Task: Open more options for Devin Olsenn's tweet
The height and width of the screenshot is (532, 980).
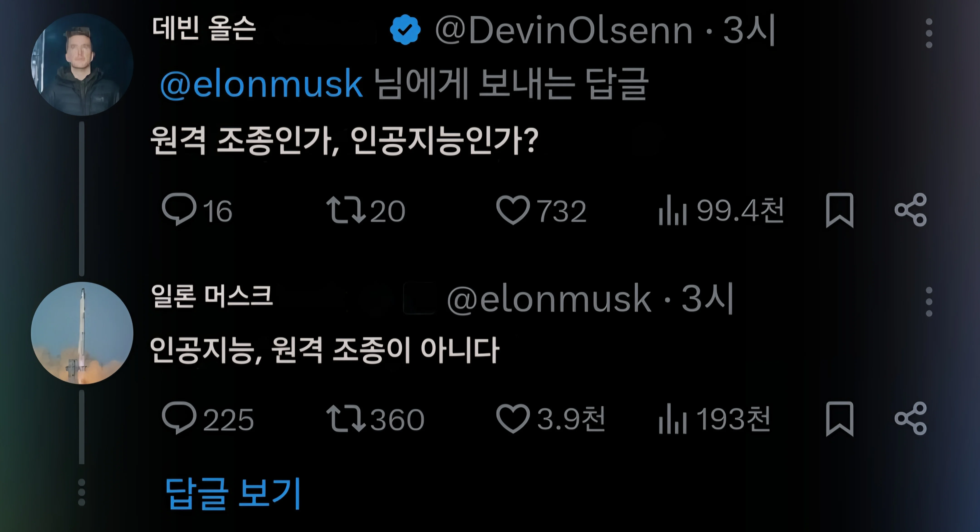Action: click(x=929, y=33)
